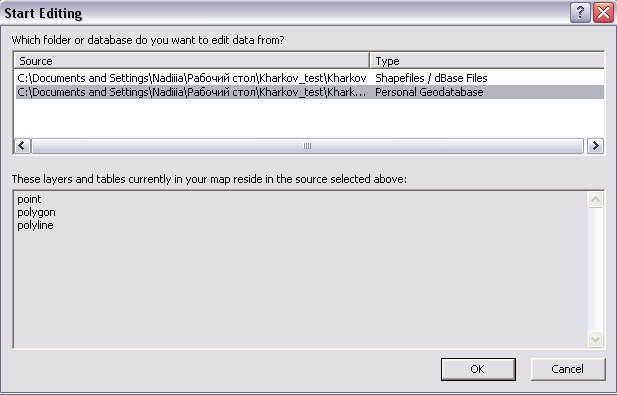The width and height of the screenshot is (617, 395).
Task: Click the Source column header
Action: click(192, 61)
